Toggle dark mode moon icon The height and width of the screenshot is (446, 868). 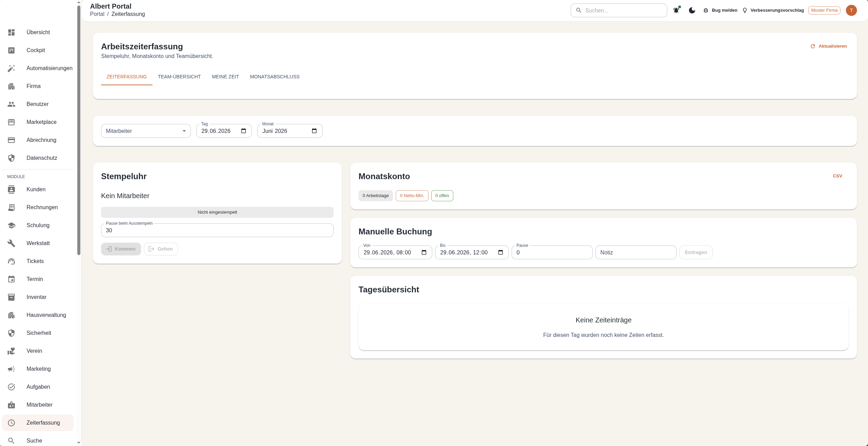click(x=692, y=10)
